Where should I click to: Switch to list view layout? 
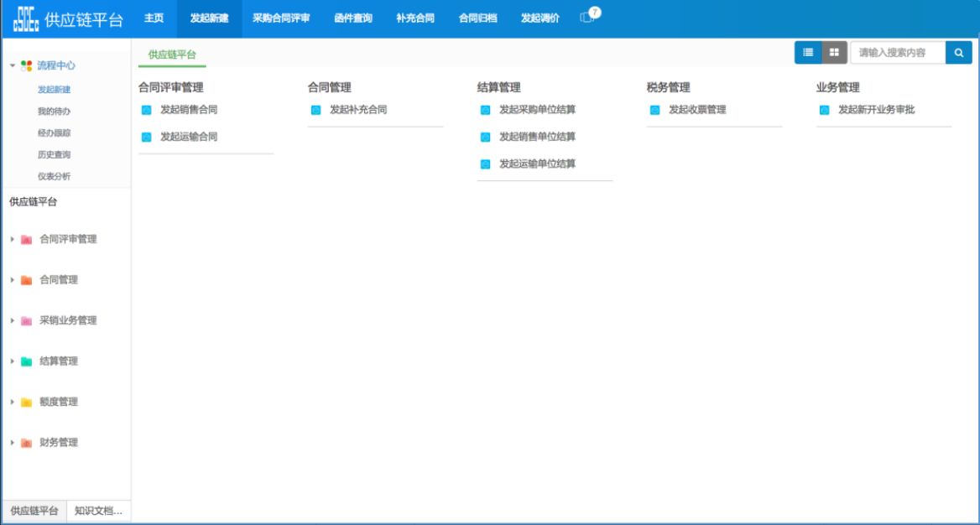click(808, 52)
